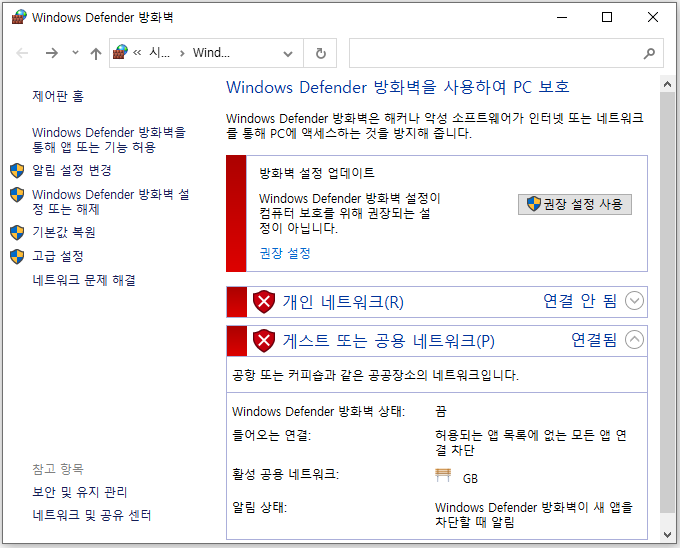680x548 pixels.
Task: Click the vertical scrollbar thumb
Action: (x=667, y=302)
